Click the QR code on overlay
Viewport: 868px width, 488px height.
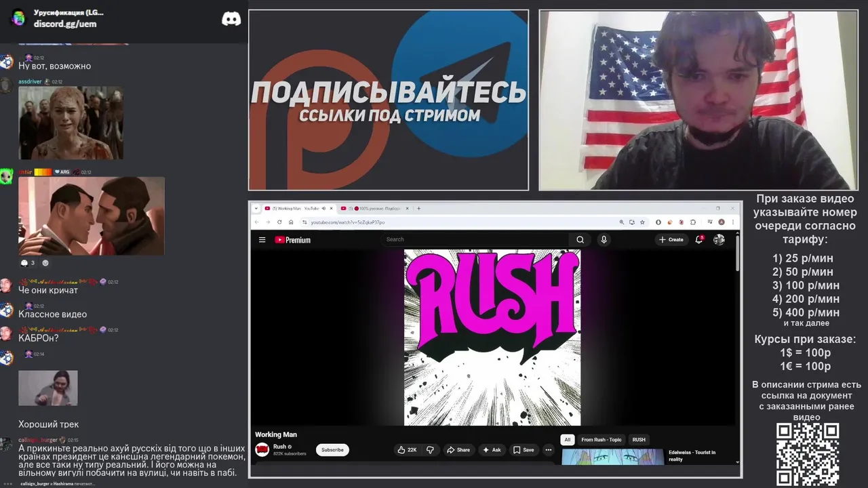tap(808, 455)
